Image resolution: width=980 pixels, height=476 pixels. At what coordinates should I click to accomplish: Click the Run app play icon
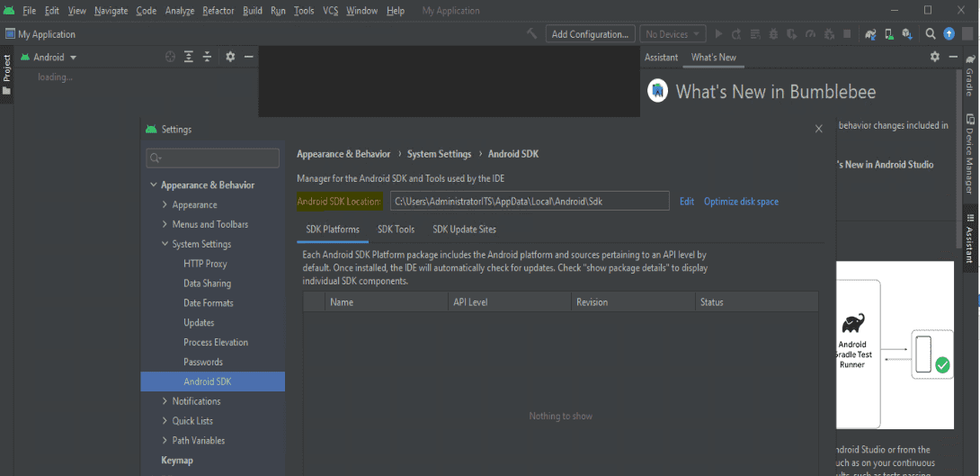718,34
